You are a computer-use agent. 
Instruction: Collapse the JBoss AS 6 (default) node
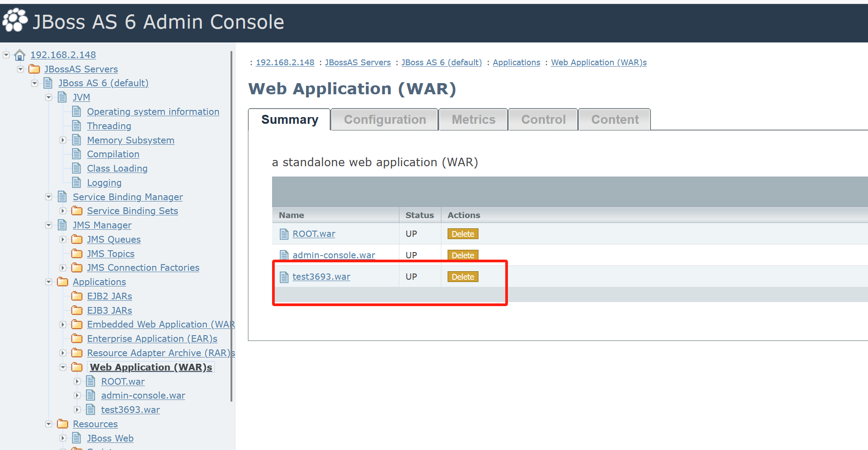35,83
